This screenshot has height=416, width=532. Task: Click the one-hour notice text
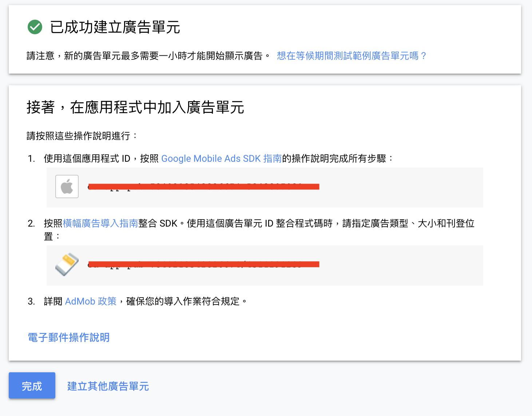(x=148, y=56)
